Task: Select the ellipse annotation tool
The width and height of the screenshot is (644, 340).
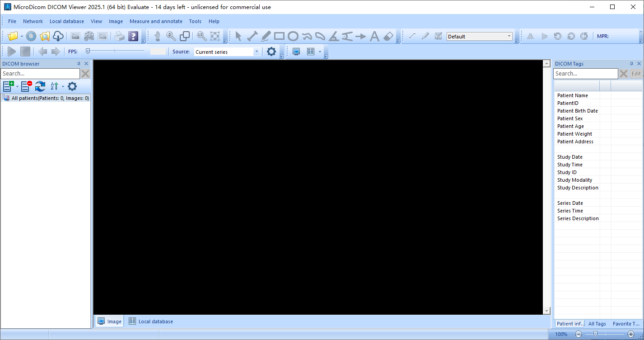Action: (293, 37)
